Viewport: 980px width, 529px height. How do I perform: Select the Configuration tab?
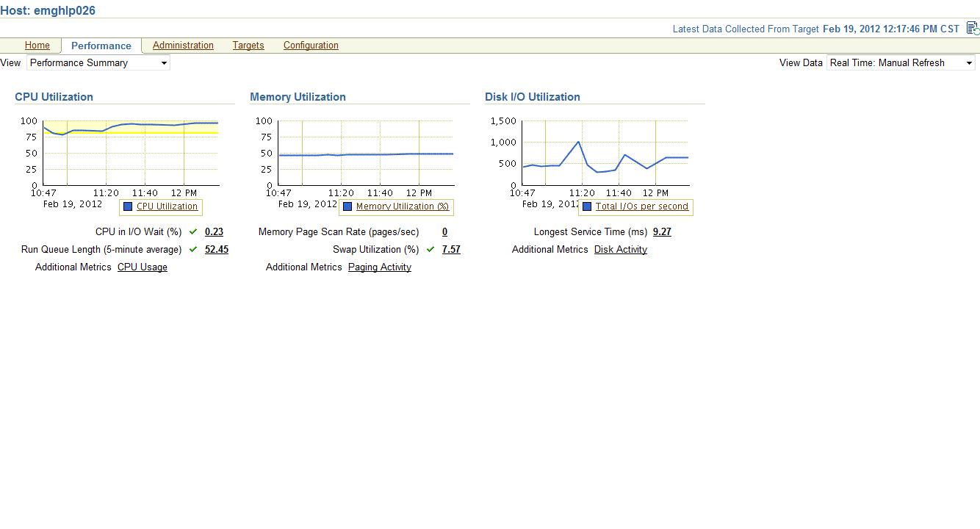[x=311, y=46]
